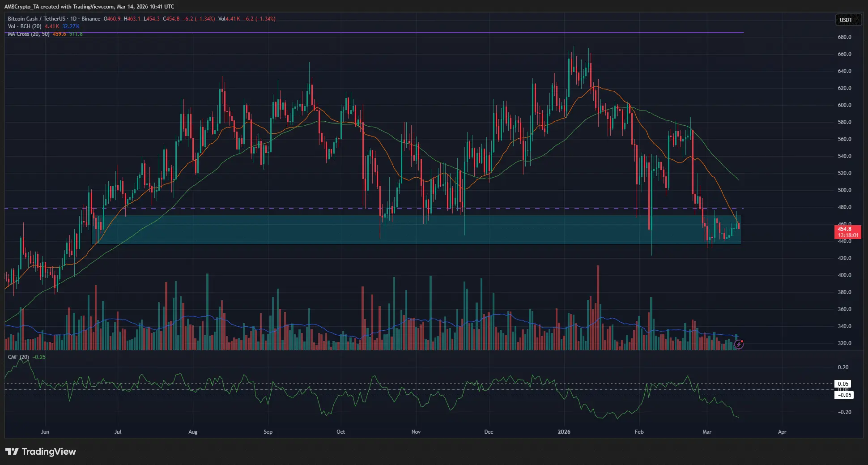The height and width of the screenshot is (465, 868).
Task: Click the 2026 label on the time axis
Action: point(563,432)
